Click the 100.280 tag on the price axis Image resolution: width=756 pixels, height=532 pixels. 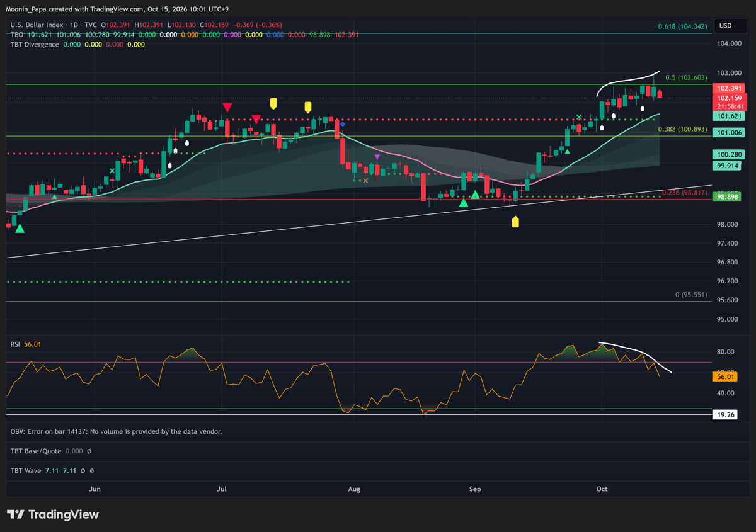tap(729, 155)
